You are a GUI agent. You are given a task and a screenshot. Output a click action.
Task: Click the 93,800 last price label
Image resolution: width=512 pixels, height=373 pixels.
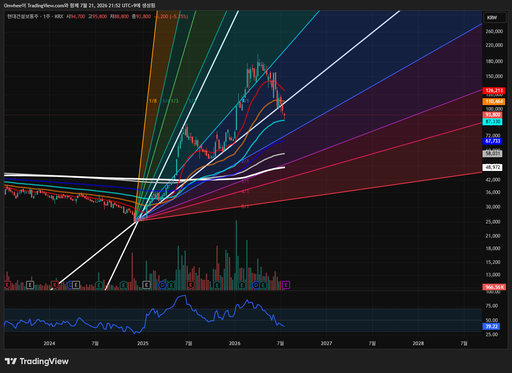pos(492,115)
